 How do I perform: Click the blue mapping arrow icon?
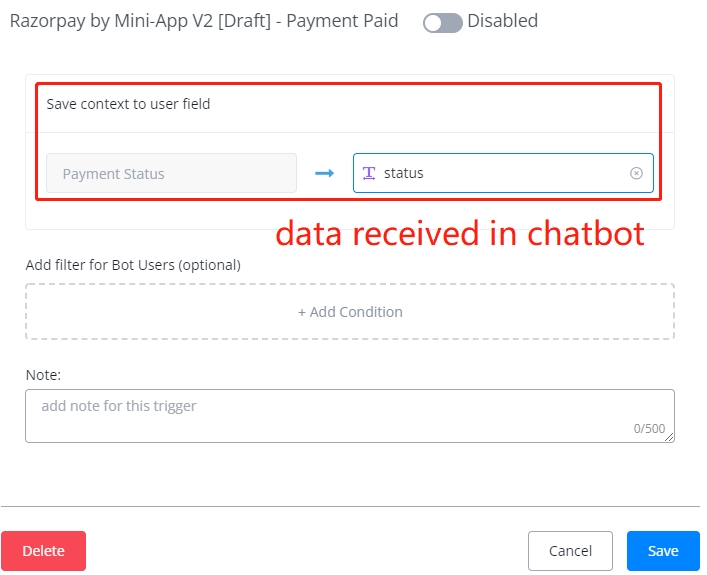pos(324,173)
